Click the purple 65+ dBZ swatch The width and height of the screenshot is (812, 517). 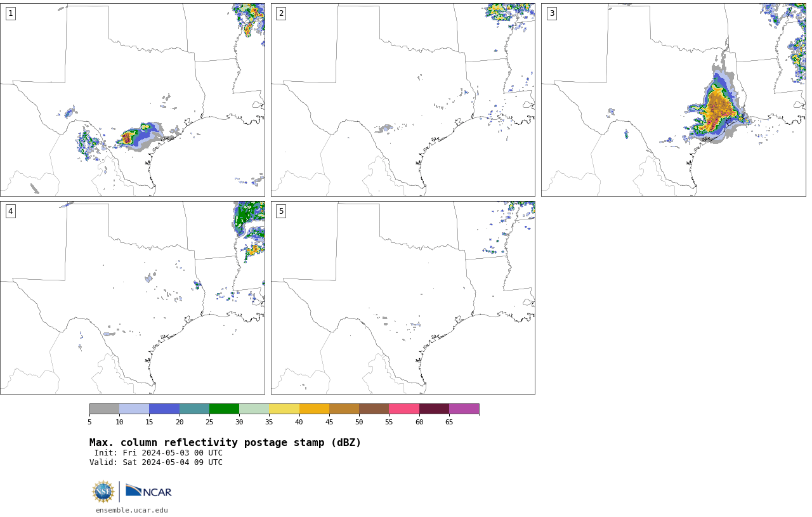click(464, 409)
